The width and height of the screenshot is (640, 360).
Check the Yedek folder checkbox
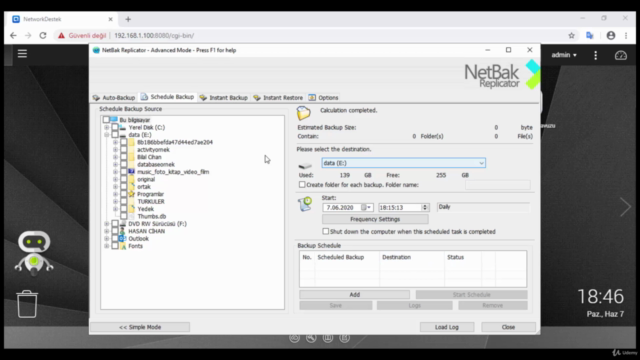(123, 209)
